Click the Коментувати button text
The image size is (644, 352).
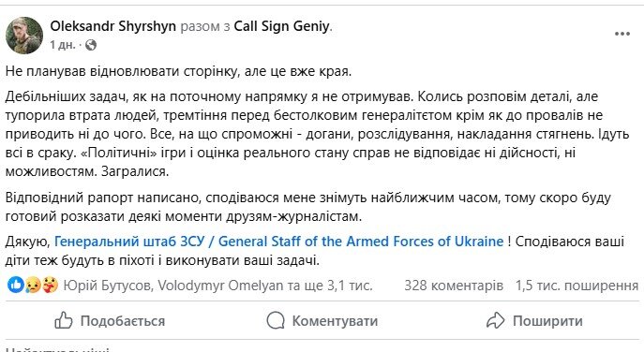click(335, 321)
